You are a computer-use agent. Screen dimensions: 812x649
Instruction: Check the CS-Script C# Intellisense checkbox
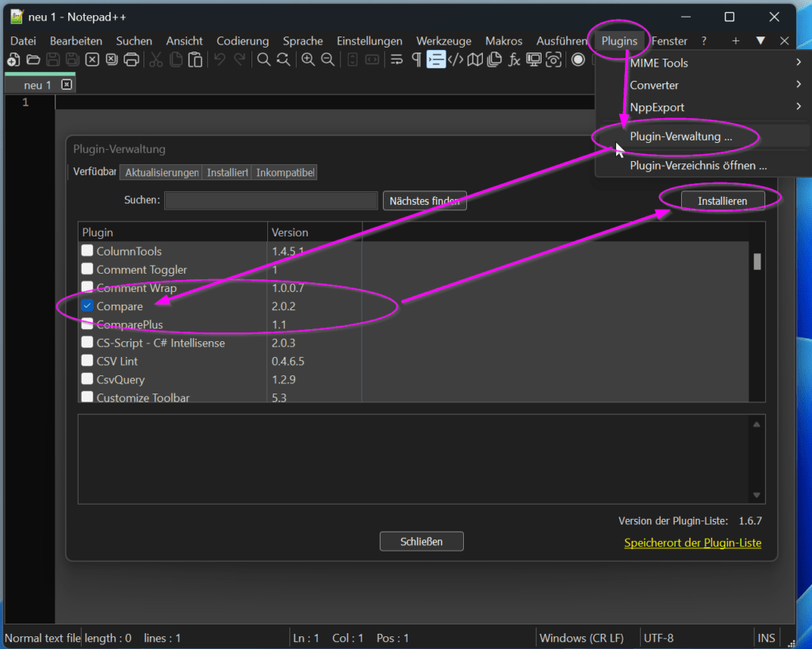coord(87,343)
